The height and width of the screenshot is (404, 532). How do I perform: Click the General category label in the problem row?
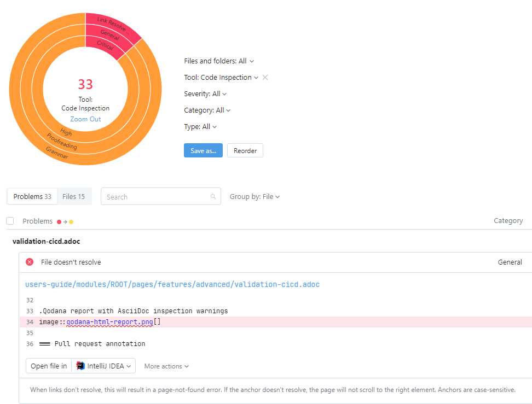(510, 262)
